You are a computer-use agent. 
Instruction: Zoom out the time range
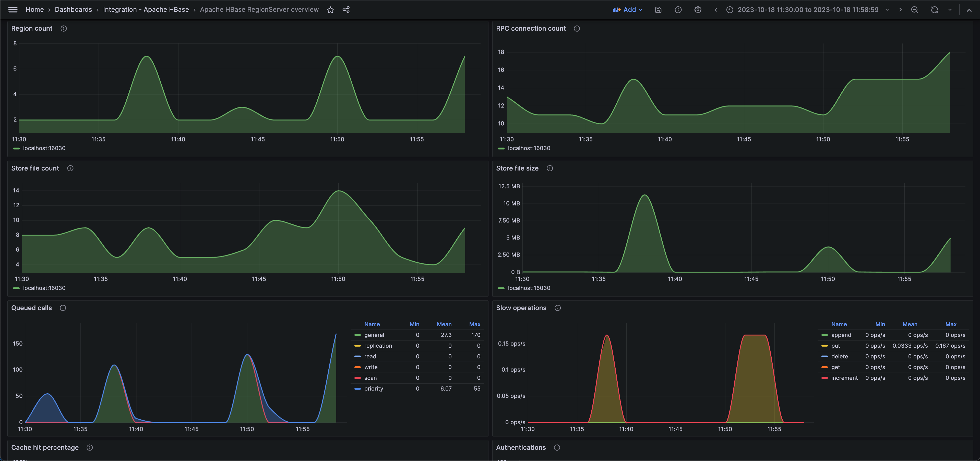(x=915, y=10)
